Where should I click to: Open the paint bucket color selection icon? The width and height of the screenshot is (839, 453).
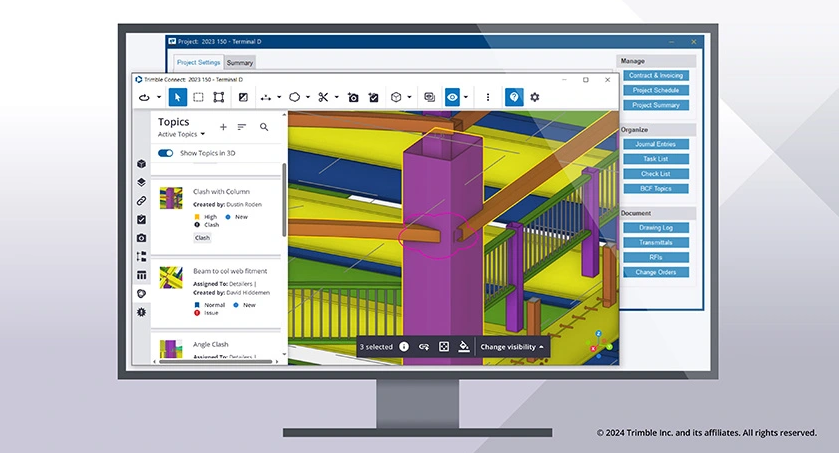[464, 347]
